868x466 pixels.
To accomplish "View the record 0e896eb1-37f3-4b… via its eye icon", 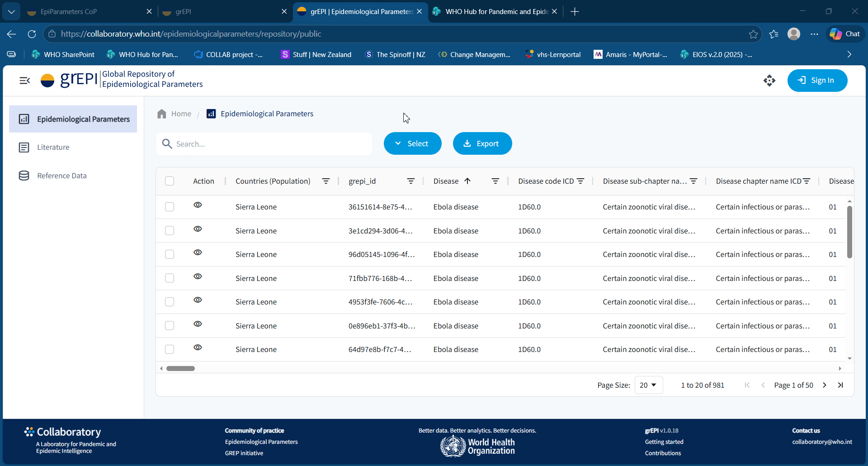I will tap(198, 324).
